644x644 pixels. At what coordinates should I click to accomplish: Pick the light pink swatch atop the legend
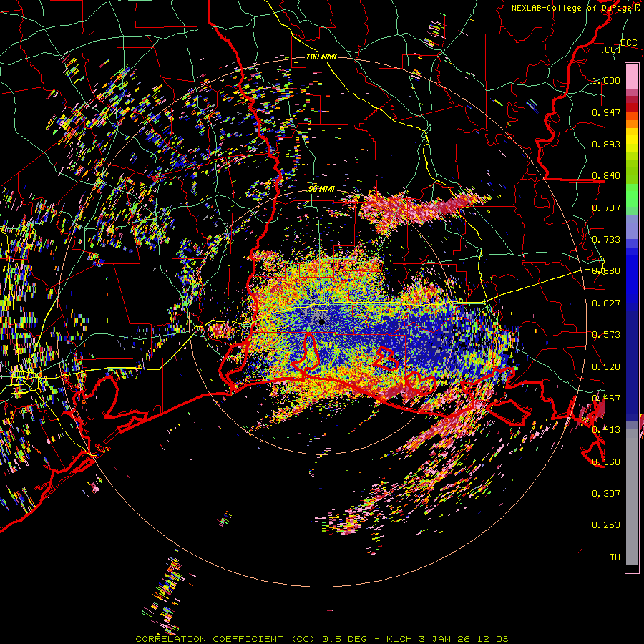pos(632,76)
